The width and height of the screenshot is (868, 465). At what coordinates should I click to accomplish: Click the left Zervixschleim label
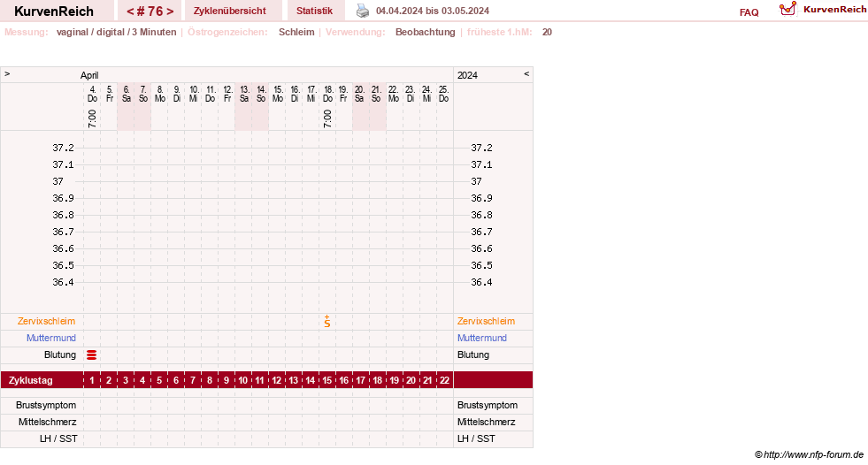click(x=47, y=321)
